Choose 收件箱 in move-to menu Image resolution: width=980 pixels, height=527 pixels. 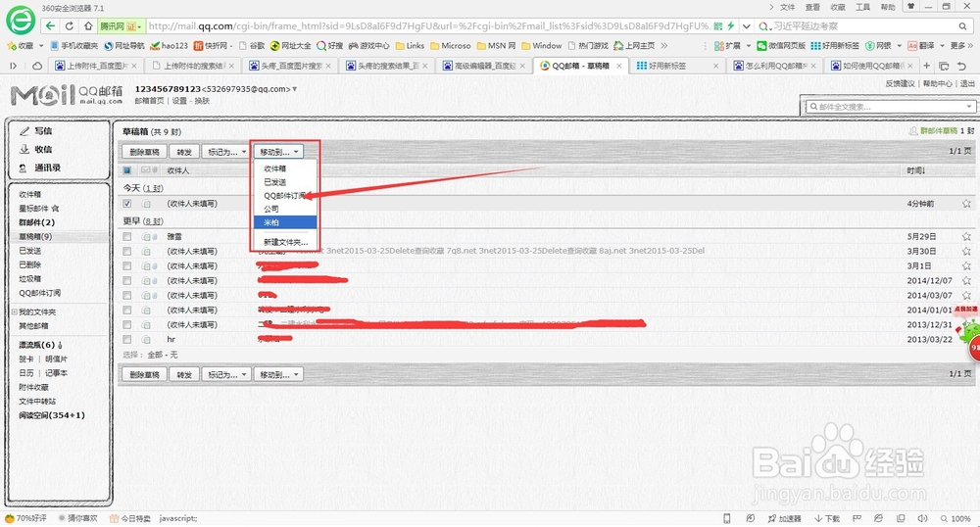[285, 168]
